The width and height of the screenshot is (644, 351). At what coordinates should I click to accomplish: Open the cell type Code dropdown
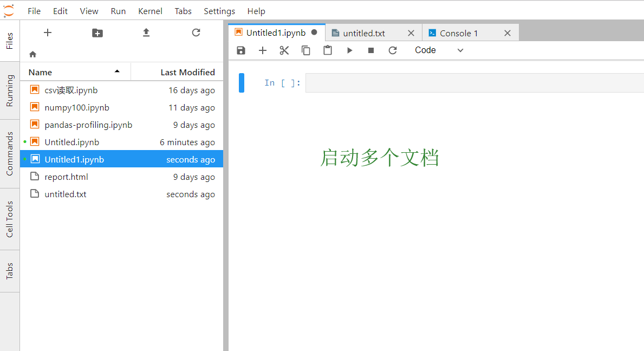pos(439,50)
